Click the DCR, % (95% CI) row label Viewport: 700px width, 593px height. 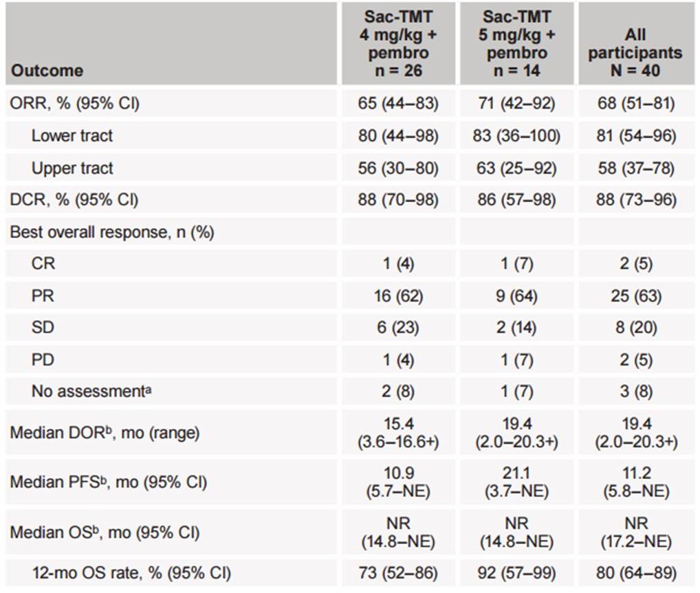click(74, 200)
